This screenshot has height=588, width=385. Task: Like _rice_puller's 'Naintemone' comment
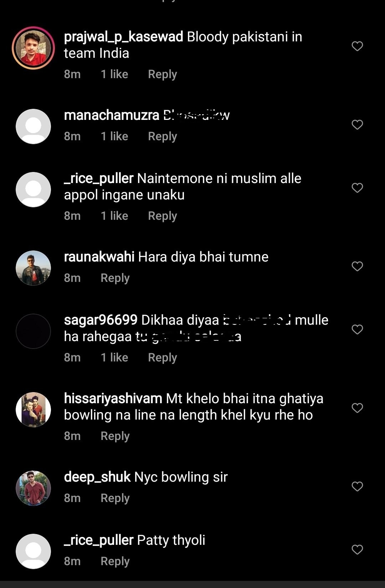pyautogui.click(x=357, y=188)
